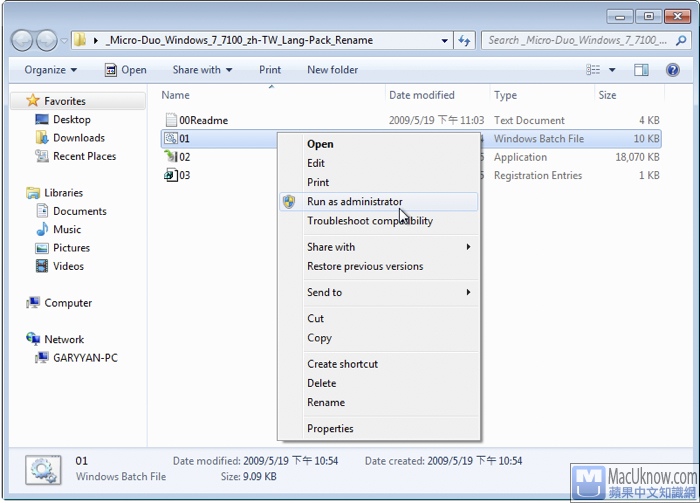Open the Organize menu
The width and height of the screenshot is (700, 503).
(50, 70)
